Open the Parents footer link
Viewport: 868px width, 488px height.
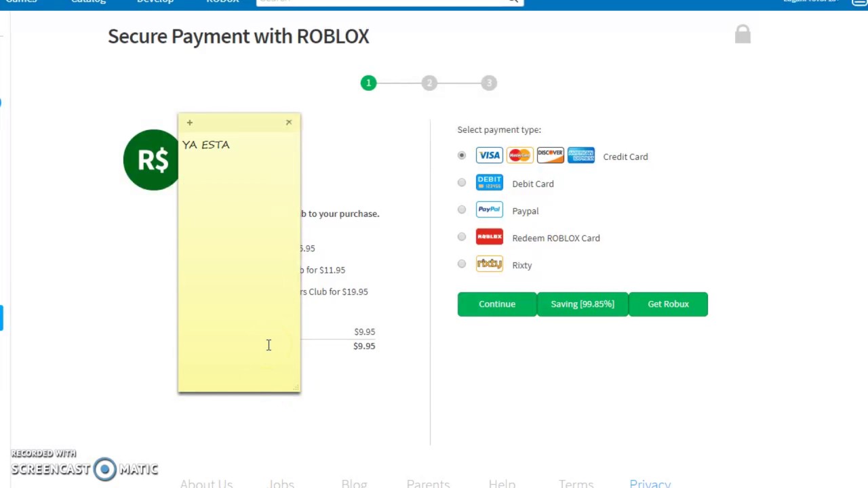tap(428, 483)
